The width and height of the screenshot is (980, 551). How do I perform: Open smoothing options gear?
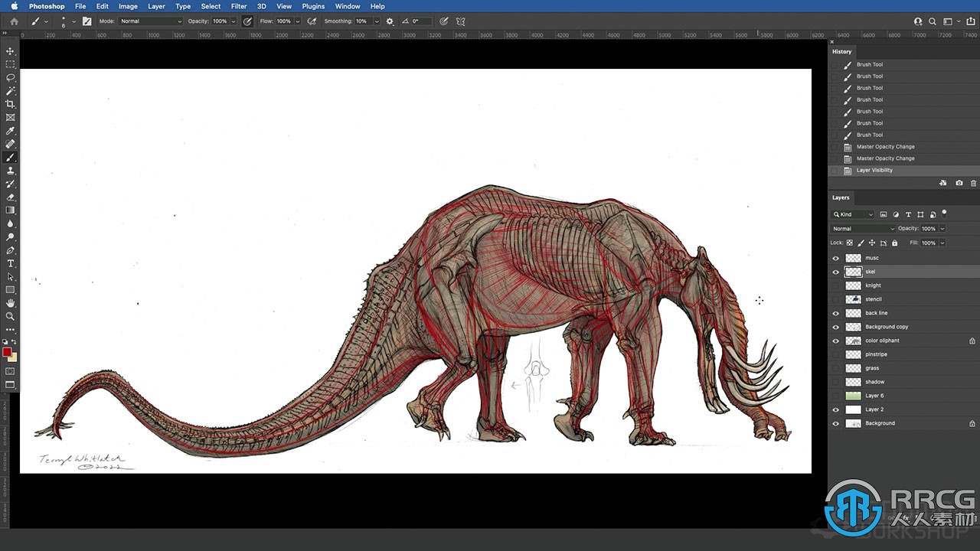(390, 21)
